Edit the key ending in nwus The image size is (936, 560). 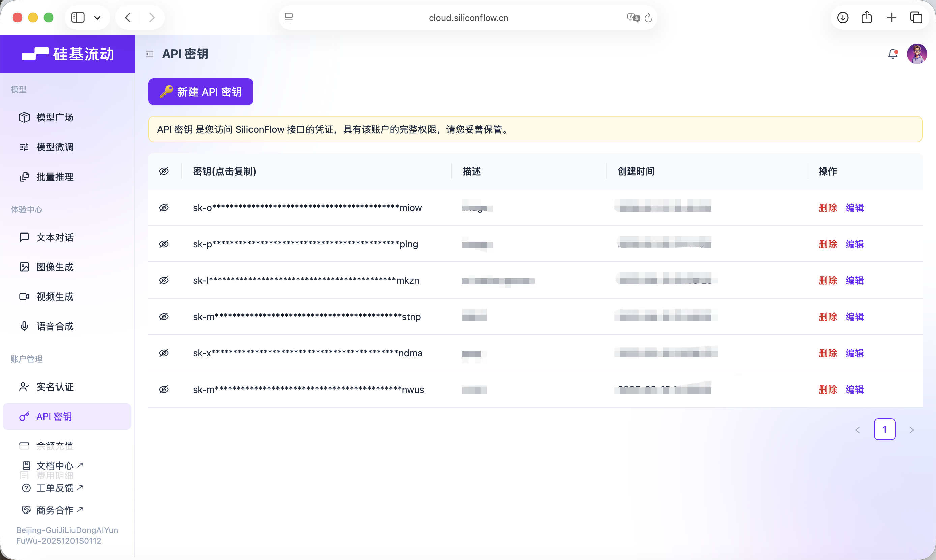pos(854,390)
